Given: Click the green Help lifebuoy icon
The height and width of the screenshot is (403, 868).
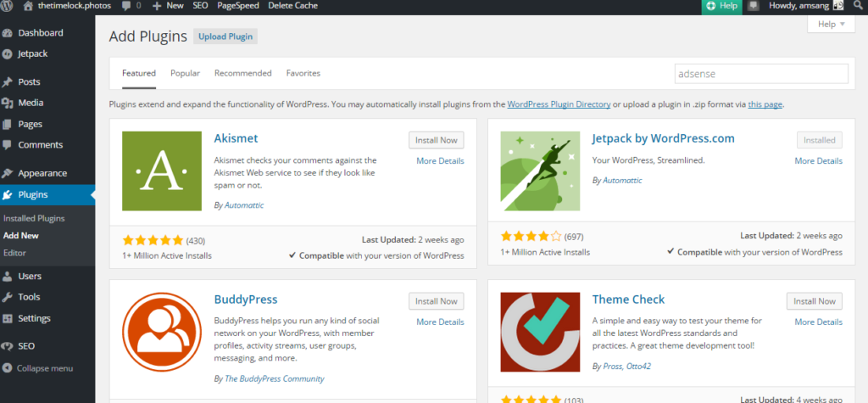Looking at the screenshot, I should coord(711,6).
